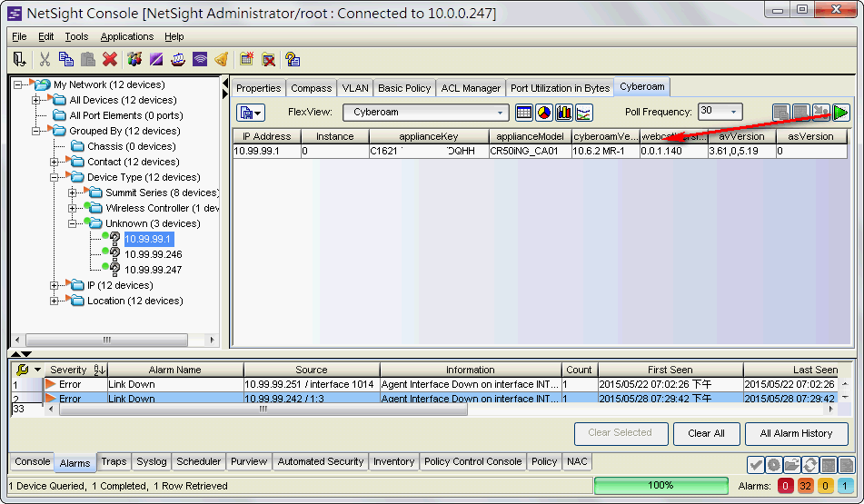The height and width of the screenshot is (504, 864).
Task: Collapse the My Network tree node
Action: 18,84
